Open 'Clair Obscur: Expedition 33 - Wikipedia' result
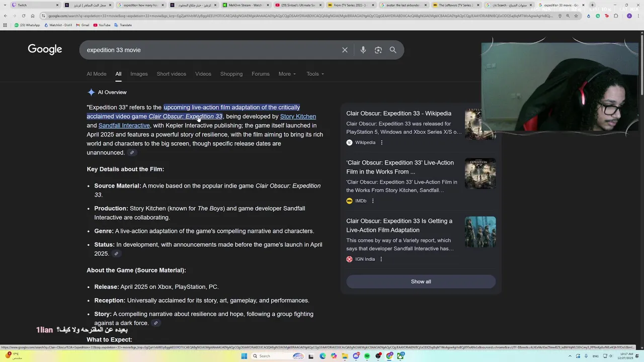 [398, 114]
